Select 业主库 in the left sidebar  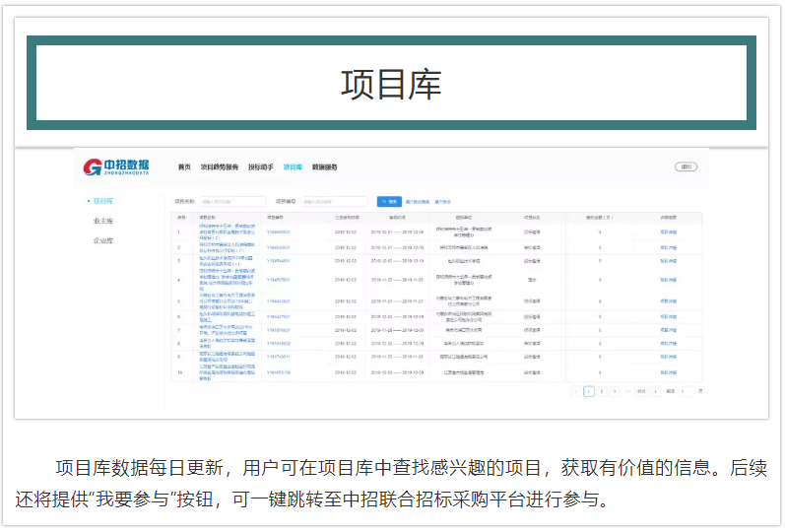pos(103,221)
